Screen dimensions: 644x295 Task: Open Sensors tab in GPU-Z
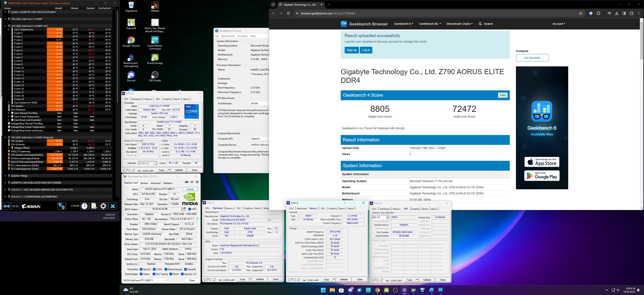(144, 183)
